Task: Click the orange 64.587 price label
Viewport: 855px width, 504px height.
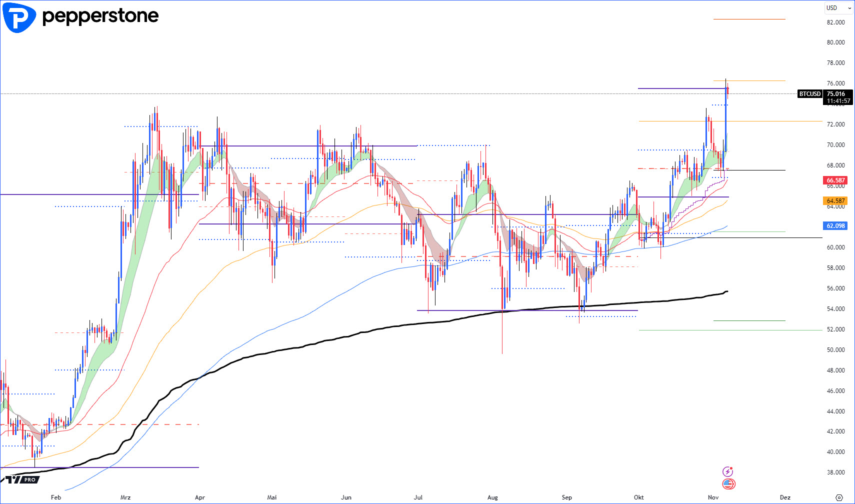Action: [x=835, y=201]
